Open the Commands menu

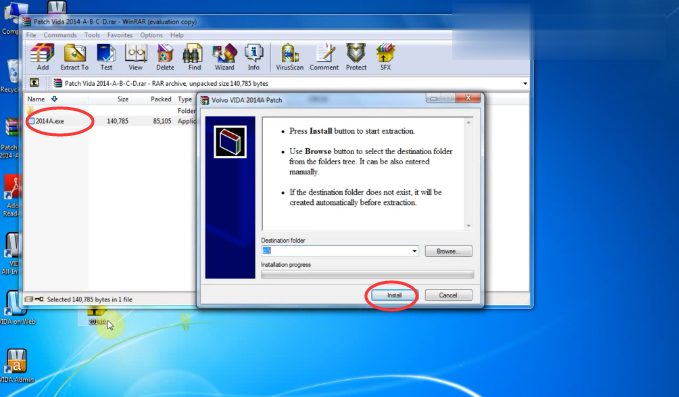(60, 35)
